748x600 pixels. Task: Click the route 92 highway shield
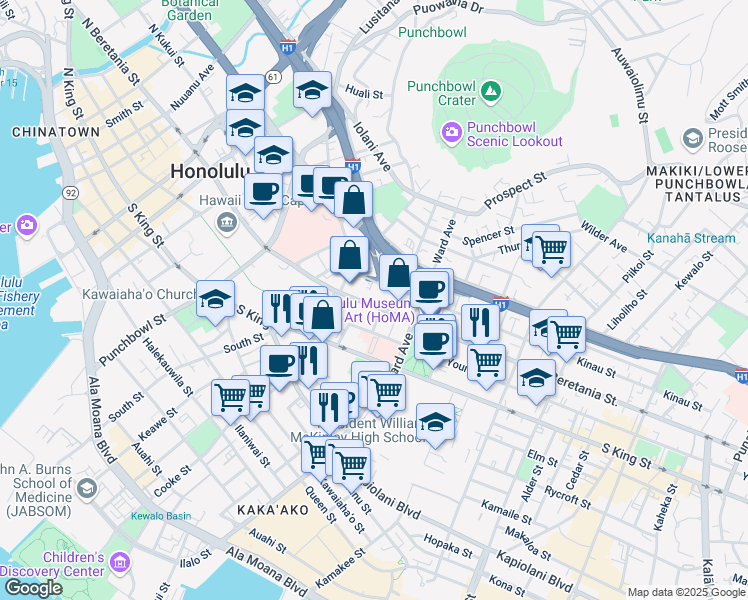(x=71, y=193)
